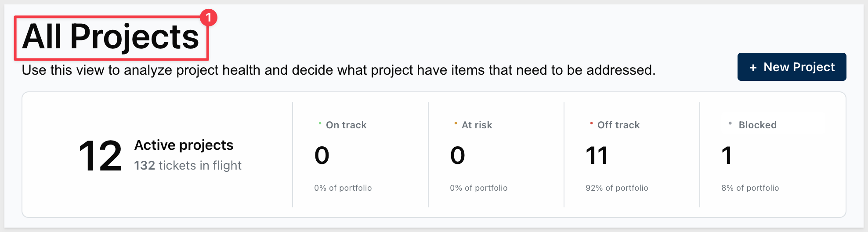Click the 92% of portfolio text
This screenshot has height=232, width=868.
pyautogui.click(x=617, y=188)
